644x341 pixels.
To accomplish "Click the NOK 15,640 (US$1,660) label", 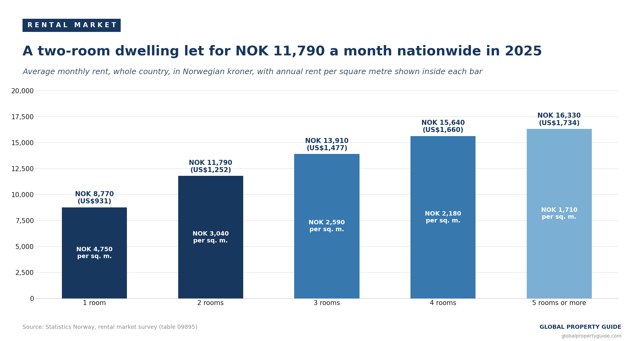I will point(443,126).
